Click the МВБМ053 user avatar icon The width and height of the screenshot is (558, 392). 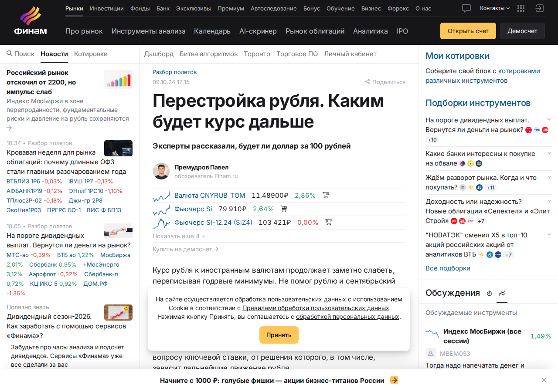431,354
